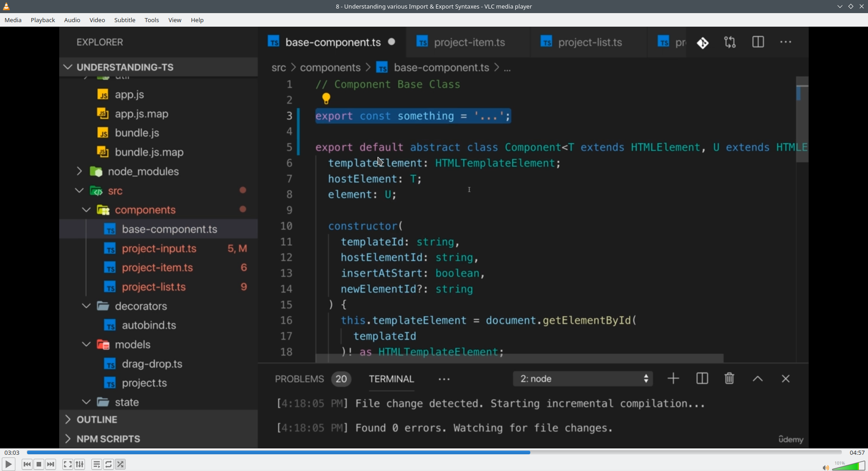Open the Video menu
This screenshot has width=868, height=471.
tap(97, 20)
